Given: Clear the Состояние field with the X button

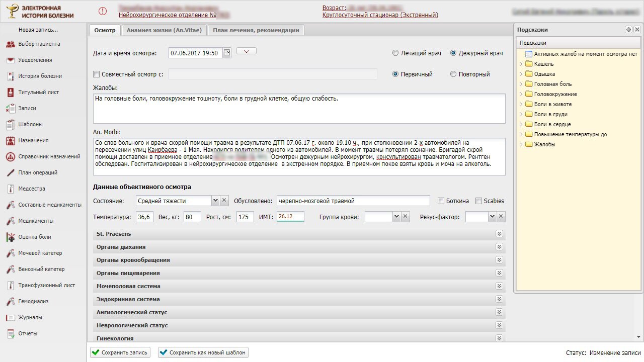Looking at the screenshot, I should (x=224, y=201).
